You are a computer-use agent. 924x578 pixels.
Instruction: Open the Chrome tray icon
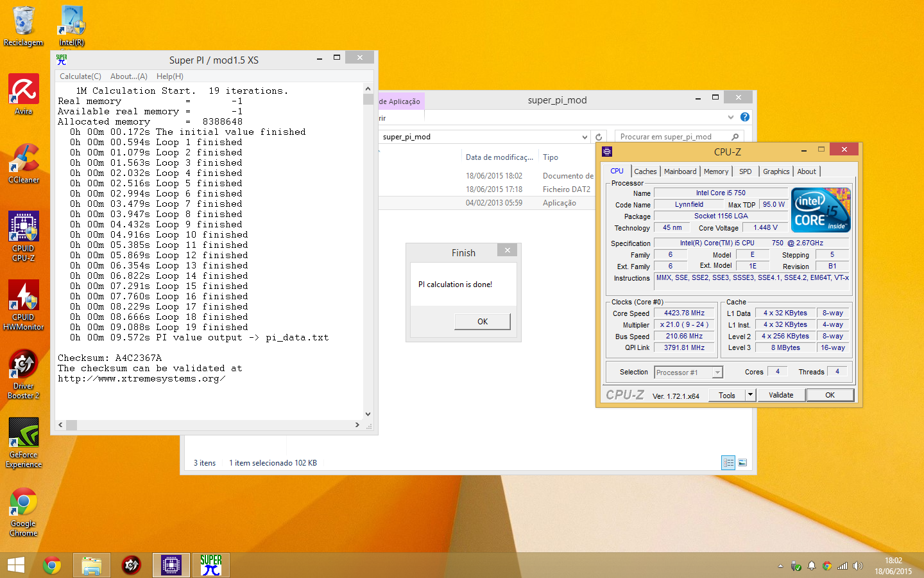click(827, 566)
